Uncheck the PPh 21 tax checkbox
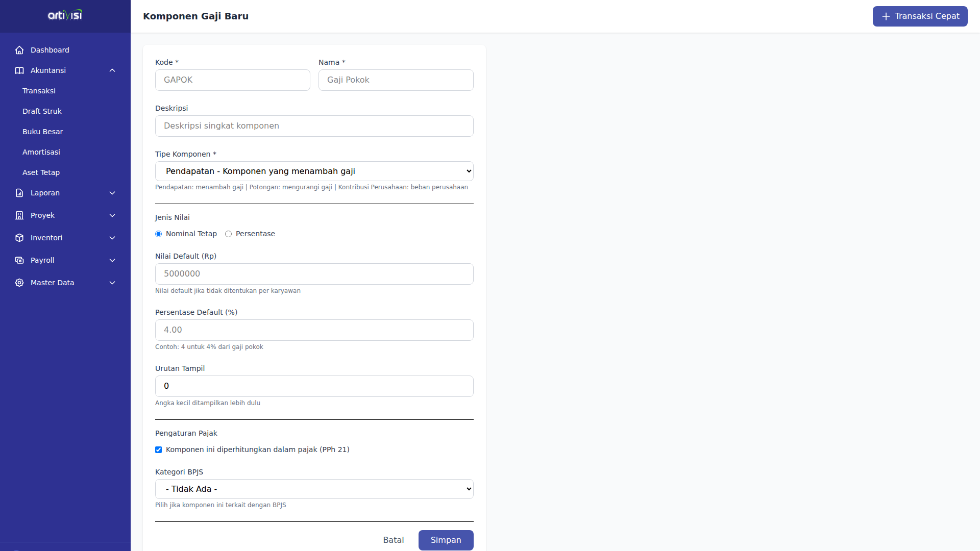The image size is (980, 551). coord(158,449)
